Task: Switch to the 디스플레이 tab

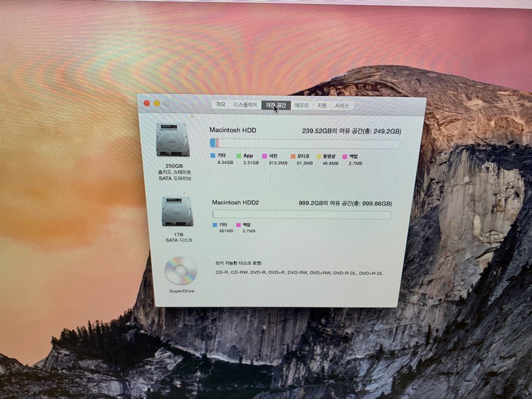Action: 245,105
